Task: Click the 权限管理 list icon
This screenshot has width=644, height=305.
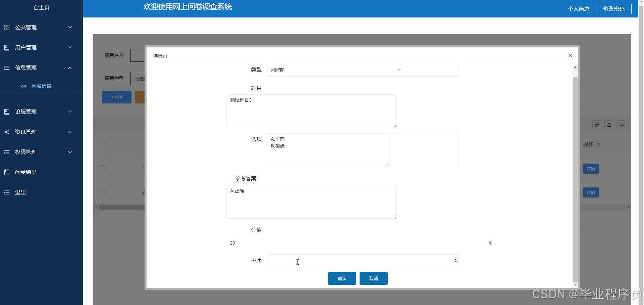Action: click(7, 152)
